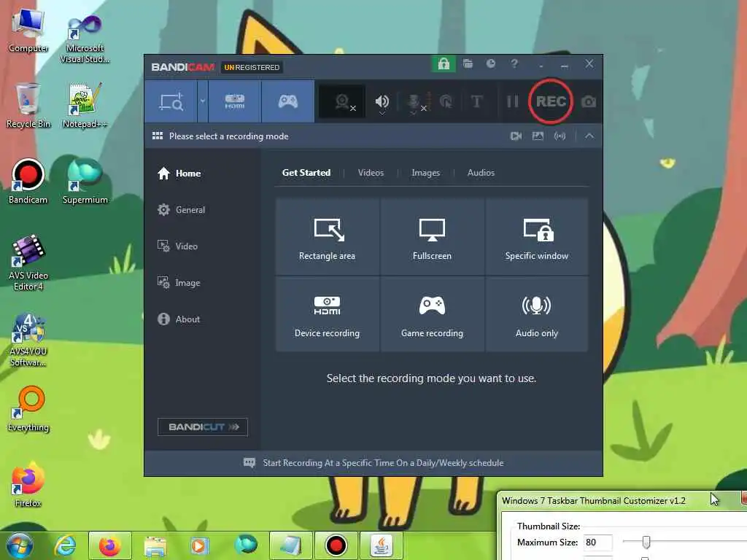Open output folder icon in title bar
Screen dimensions: 747x560
[x=468, y=64]
